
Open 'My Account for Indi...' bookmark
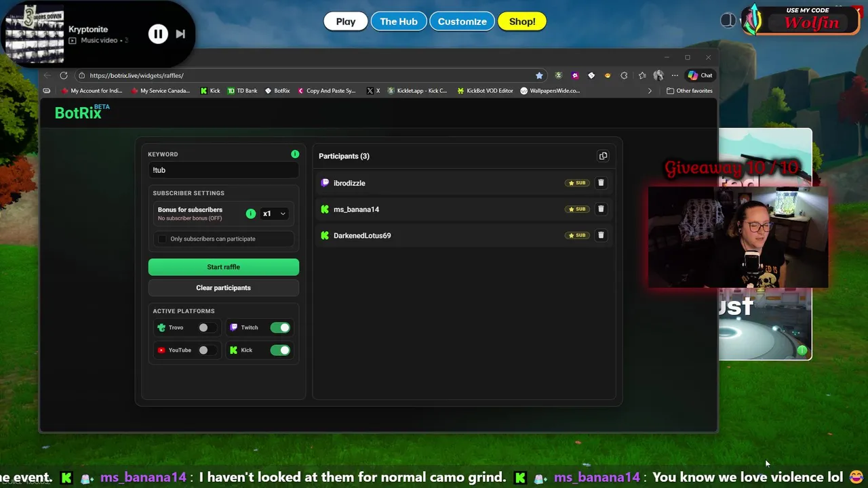92,91
